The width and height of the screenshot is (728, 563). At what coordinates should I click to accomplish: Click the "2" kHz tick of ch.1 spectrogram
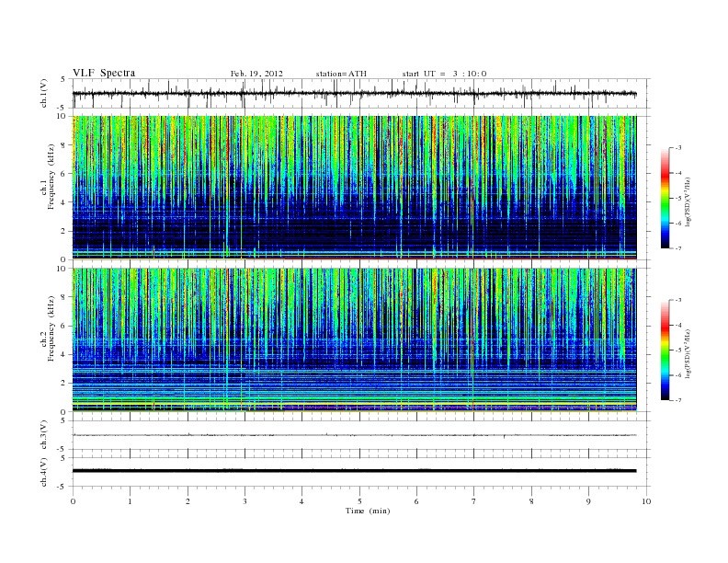coord(63,231)
